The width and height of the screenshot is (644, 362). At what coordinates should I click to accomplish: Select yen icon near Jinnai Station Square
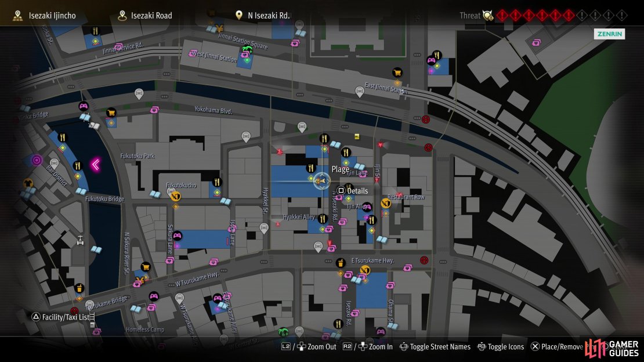[220, 28]
